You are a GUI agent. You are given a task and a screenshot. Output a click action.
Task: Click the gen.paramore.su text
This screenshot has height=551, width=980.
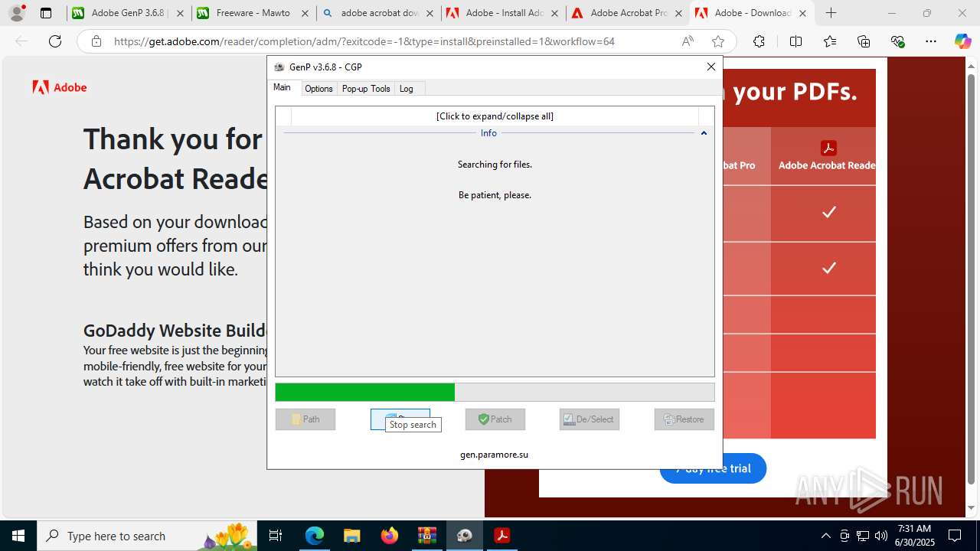[x=494, y=455]
